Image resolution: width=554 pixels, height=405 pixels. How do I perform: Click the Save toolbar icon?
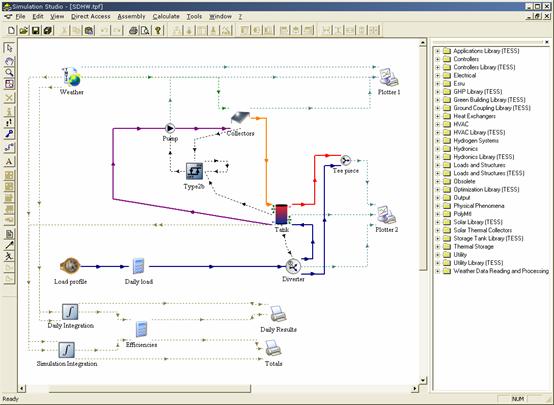36,30
